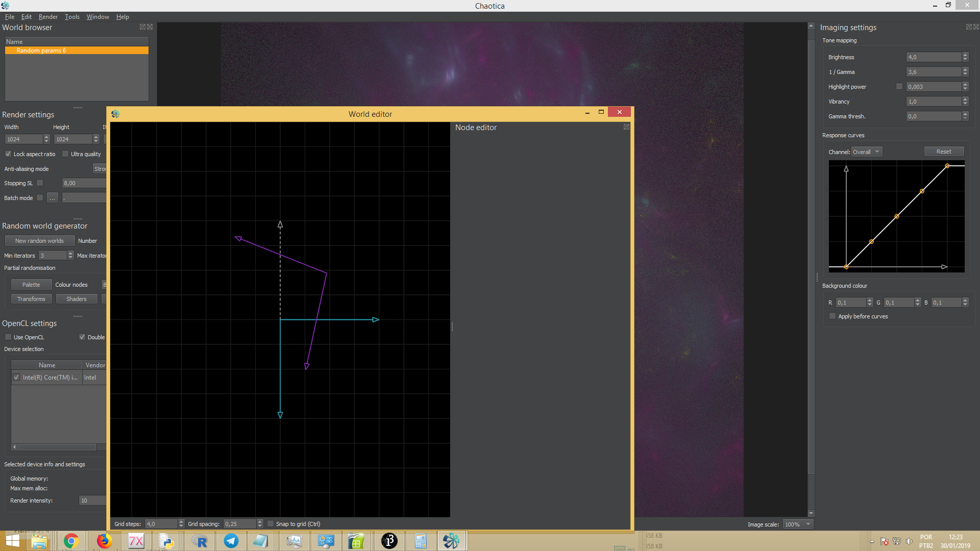The image size is (980, 551).
Task: Open Google Chrome from taskbar
Action: click(x=71, y=541)
